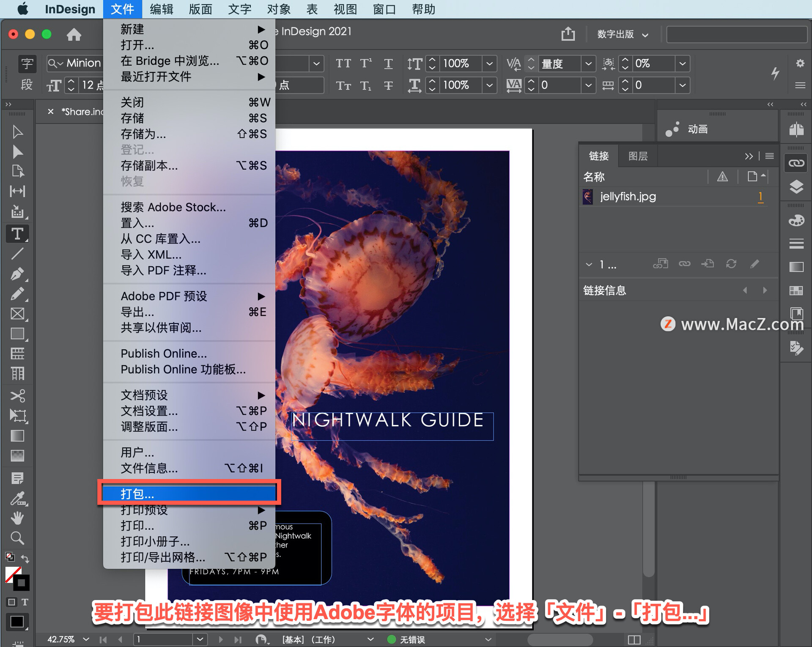Switch to the 图层 tab
The height and width of the screenshot is (647, 812).
638,156
